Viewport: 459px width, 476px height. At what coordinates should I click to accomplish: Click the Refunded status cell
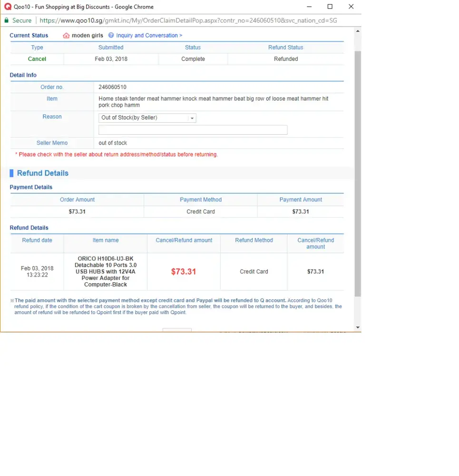click(x=286, y=59)
